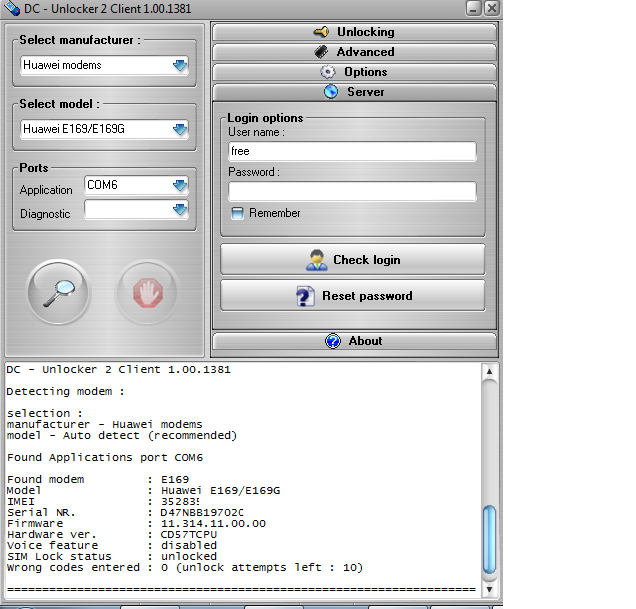636x609 pixels.
Task: Click the magnifying glass detect modem button
Action: click(58, 292)
